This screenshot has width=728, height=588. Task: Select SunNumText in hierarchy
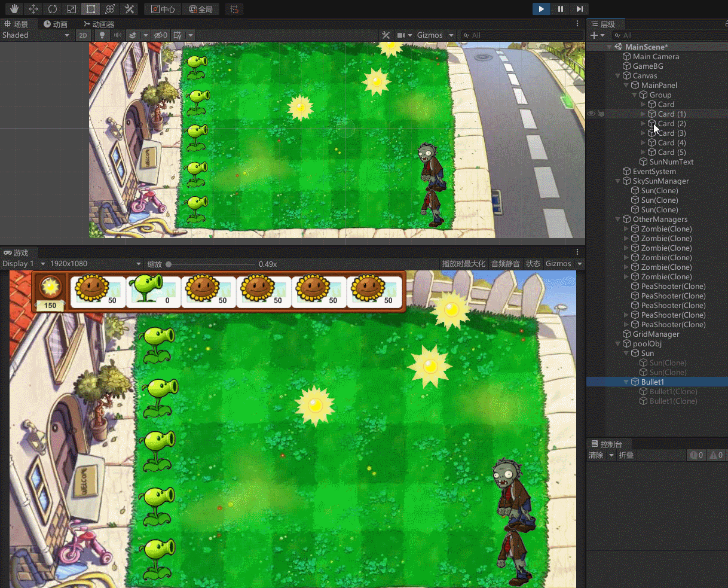tap(671, 162)
